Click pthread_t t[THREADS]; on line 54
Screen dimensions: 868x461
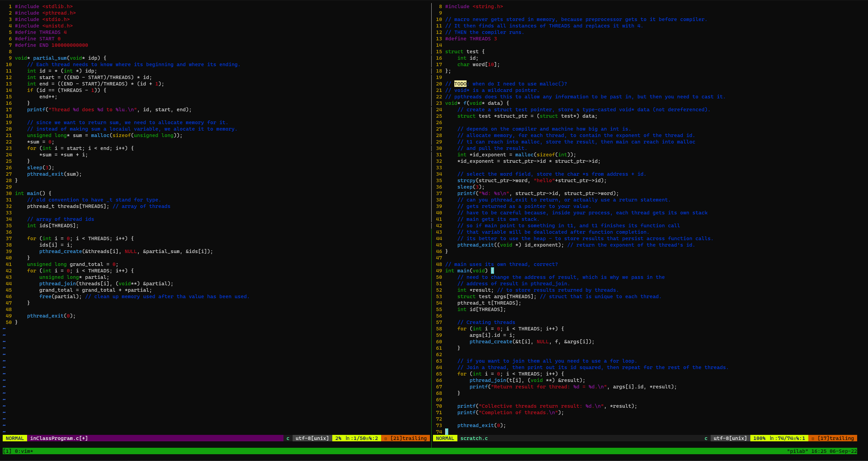[489, 303]
